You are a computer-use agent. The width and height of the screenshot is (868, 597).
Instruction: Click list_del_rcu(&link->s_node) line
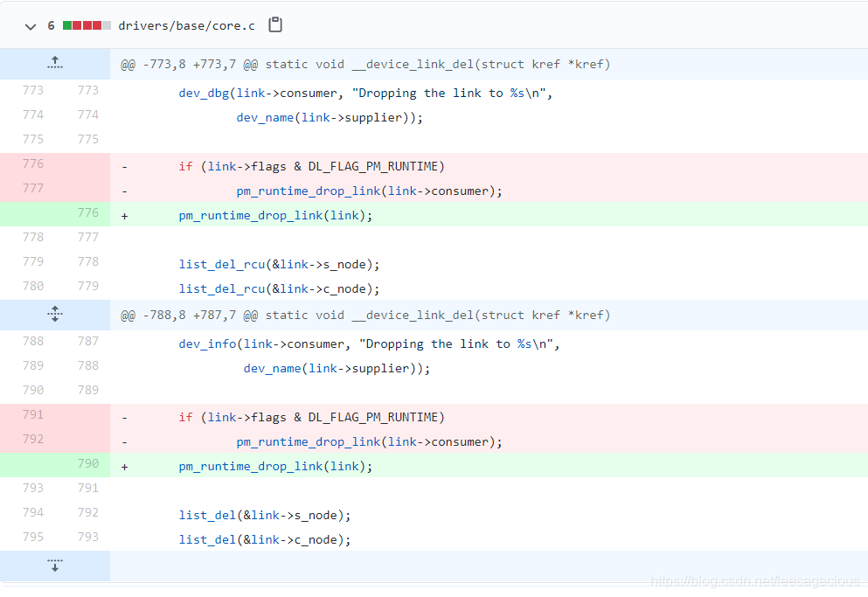click(x=279, y=265)
